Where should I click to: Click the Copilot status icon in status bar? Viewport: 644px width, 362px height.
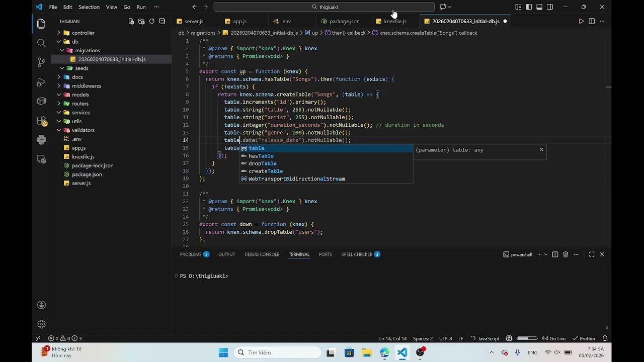(x=509, y=338)
